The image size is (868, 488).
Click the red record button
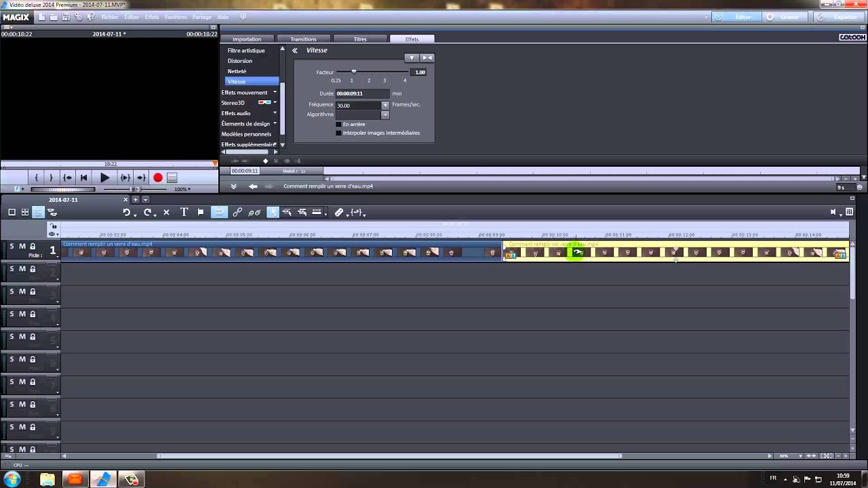pyautogui.click(x=158, y=178)
